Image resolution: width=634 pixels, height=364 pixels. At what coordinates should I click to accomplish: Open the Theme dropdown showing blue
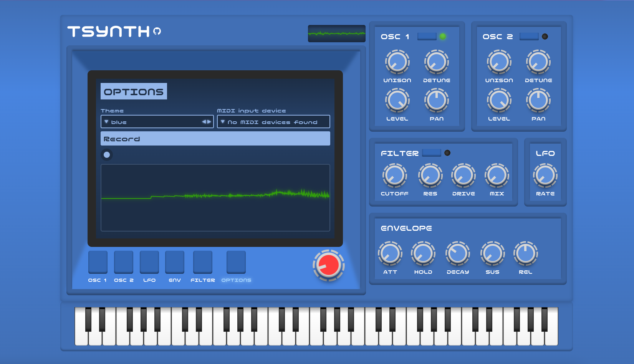click(157, 122)
